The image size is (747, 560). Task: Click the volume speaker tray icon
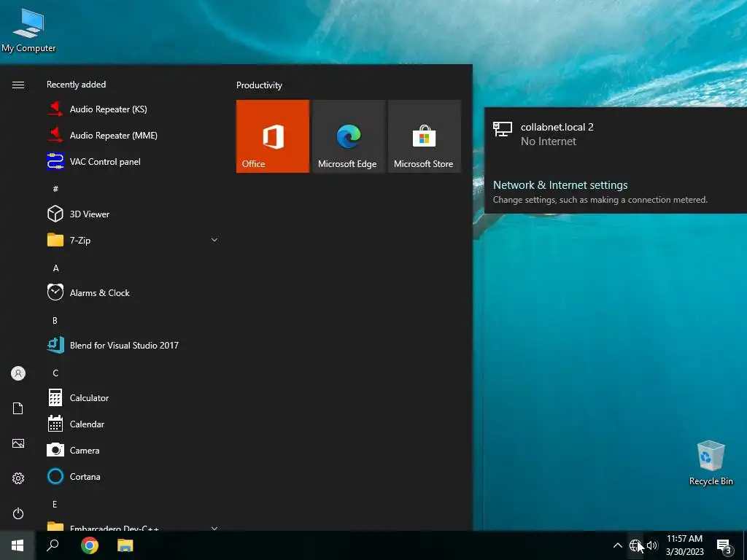click(652, 545)
